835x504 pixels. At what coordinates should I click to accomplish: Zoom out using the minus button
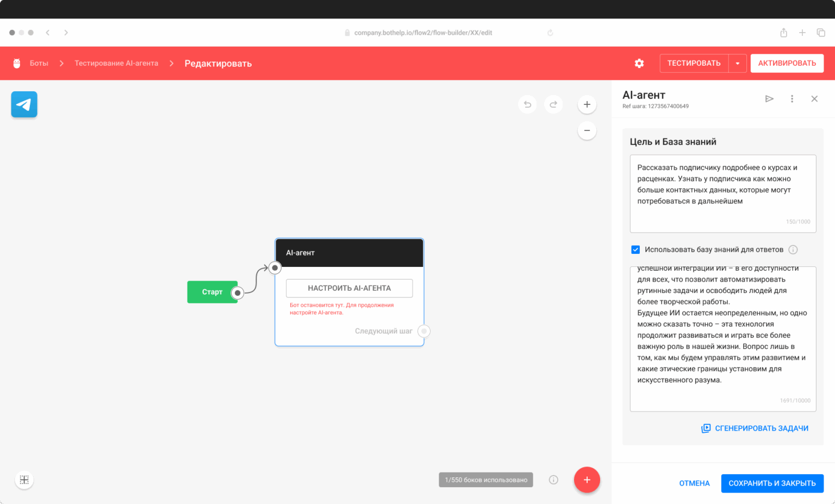pos(587,130)
